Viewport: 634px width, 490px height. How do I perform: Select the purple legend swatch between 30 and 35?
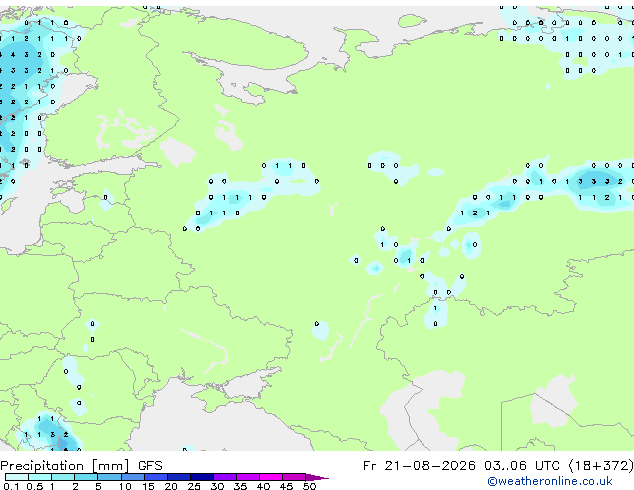pyautogui.click(x=225, y=477)
